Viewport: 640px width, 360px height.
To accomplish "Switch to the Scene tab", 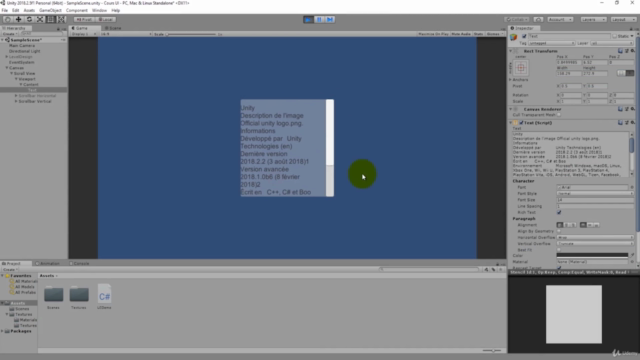I will (113, 28).
